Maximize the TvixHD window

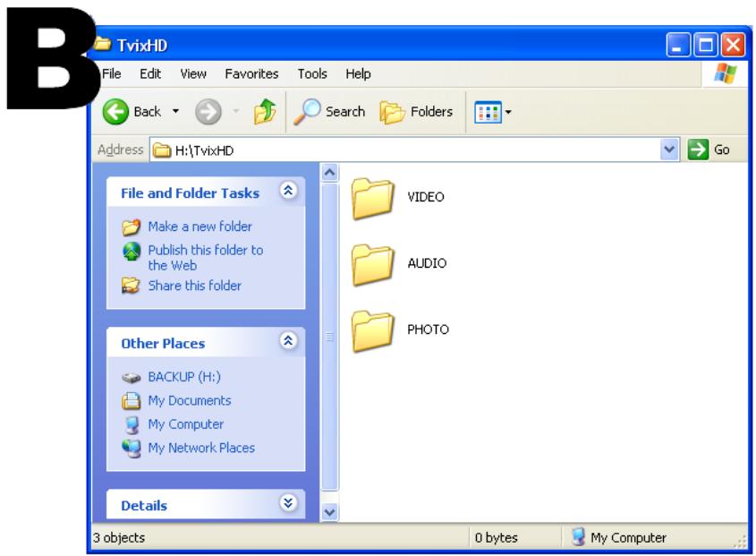(x=706, y=46)
